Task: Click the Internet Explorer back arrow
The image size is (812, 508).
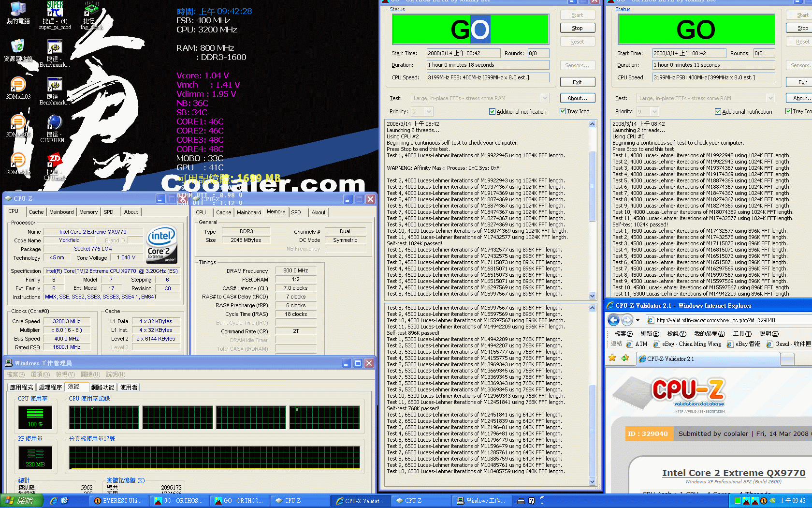Action: tap(614, 320)
